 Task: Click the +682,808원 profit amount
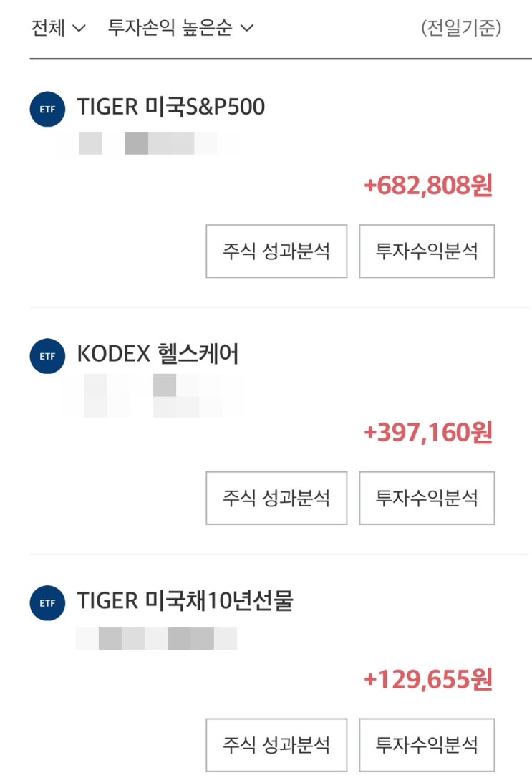428,186
